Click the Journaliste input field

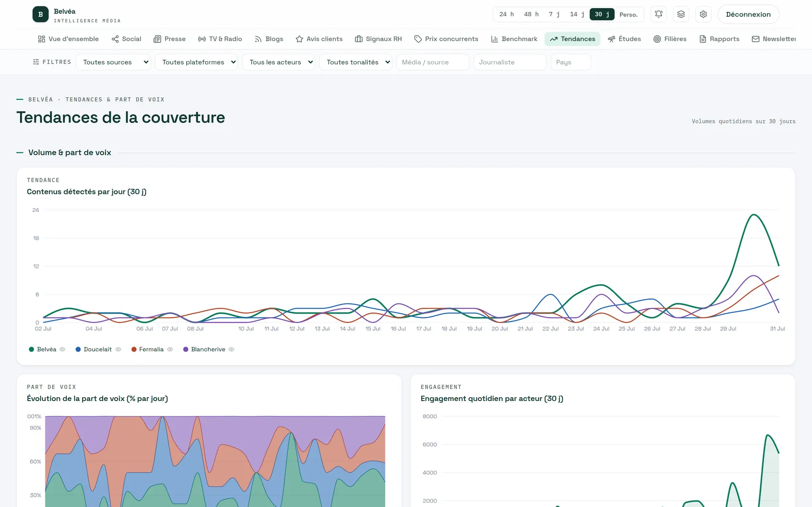510,62
